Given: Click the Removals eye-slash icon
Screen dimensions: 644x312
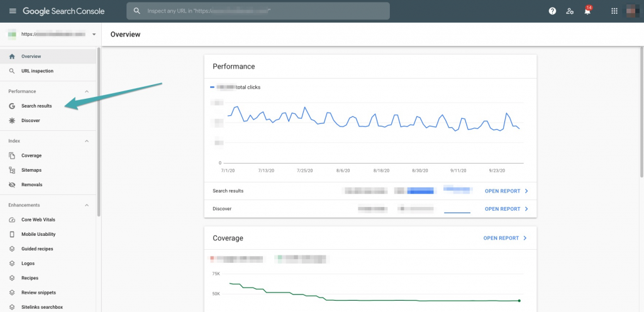Looking at the screenshot, I should pyautogui.click(x=12, y=185).
